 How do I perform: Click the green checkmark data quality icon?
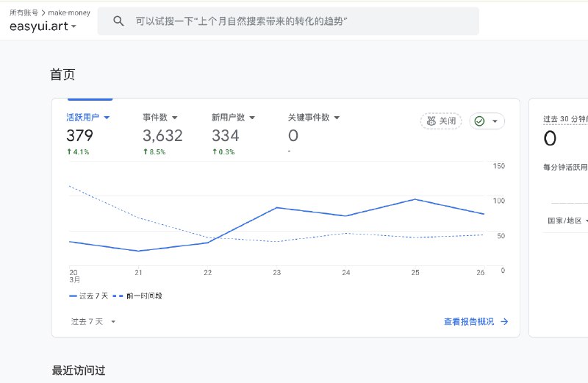[x=479, y=121]
